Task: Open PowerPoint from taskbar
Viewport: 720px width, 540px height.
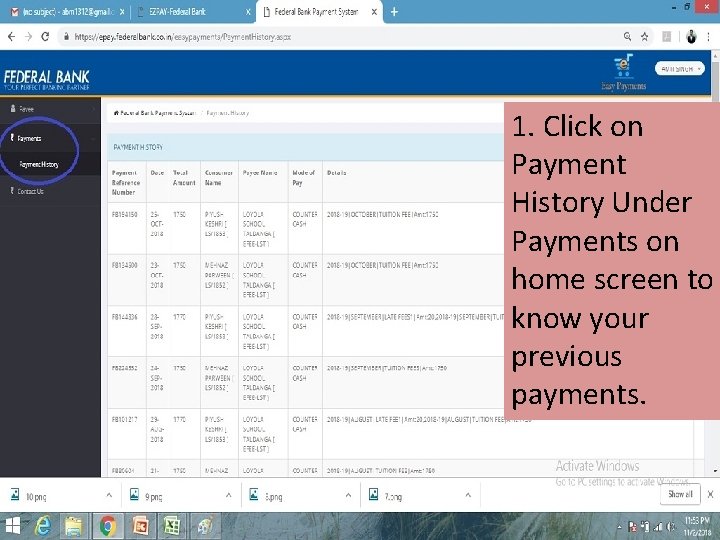Action: coord(141,526)
